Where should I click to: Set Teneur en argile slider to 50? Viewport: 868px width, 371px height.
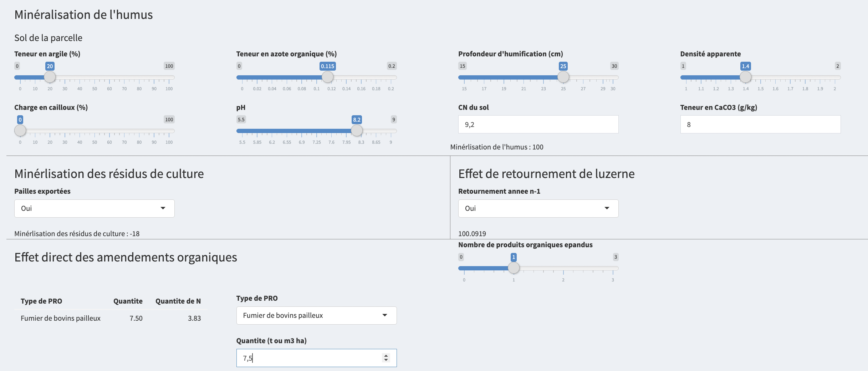pyautogui.click(x=95, y=77)
